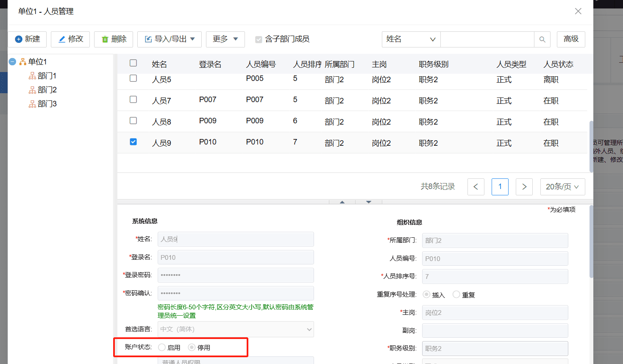Toggle 含子部门成员 checkbox
This screenshot has width=623, height=364.
(259, 39)
